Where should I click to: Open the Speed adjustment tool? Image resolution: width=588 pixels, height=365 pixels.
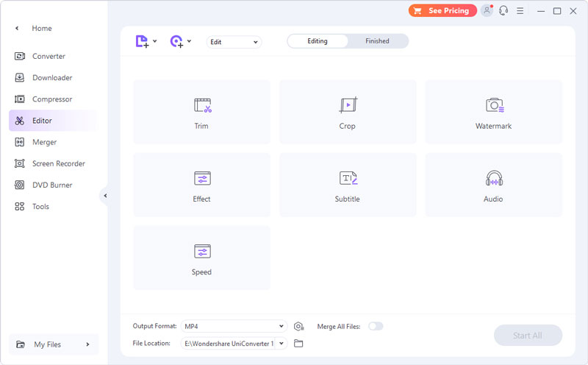[x=201, y=258]
